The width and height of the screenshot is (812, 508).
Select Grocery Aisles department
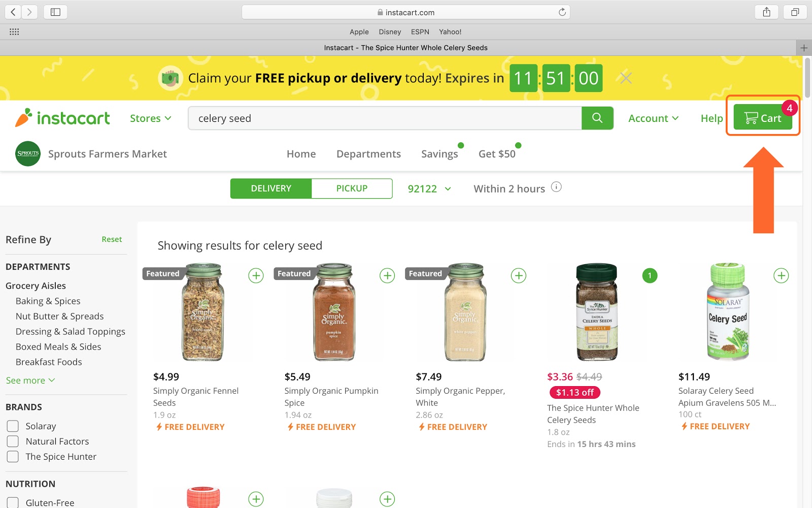[36, 286]
